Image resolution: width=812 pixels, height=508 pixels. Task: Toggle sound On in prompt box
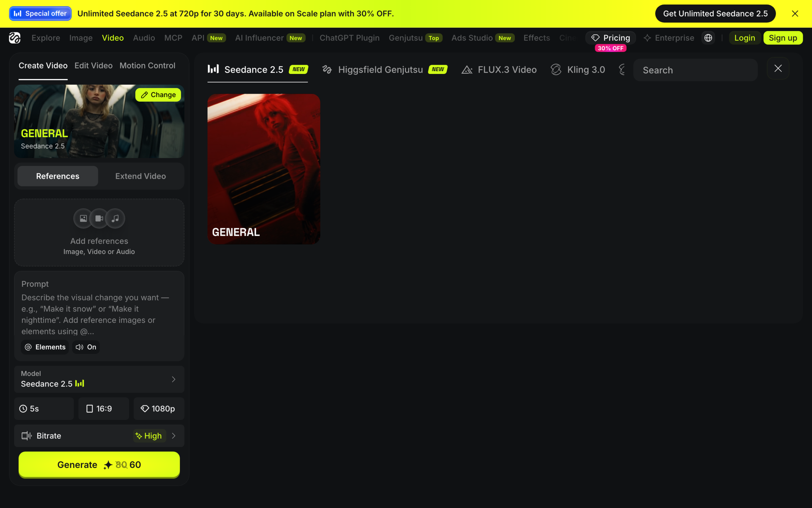click(86, 347)
